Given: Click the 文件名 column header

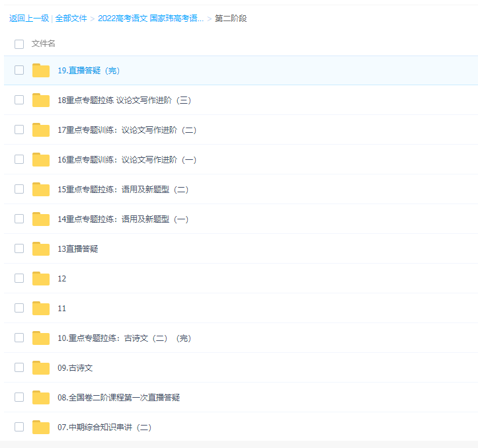Looking at the screenshot, I should [44, 44].
